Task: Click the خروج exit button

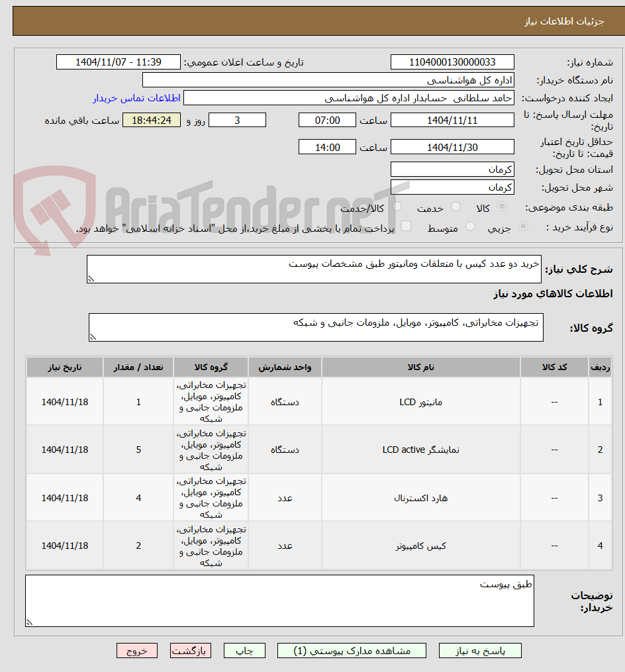Action: pos(137,651)
